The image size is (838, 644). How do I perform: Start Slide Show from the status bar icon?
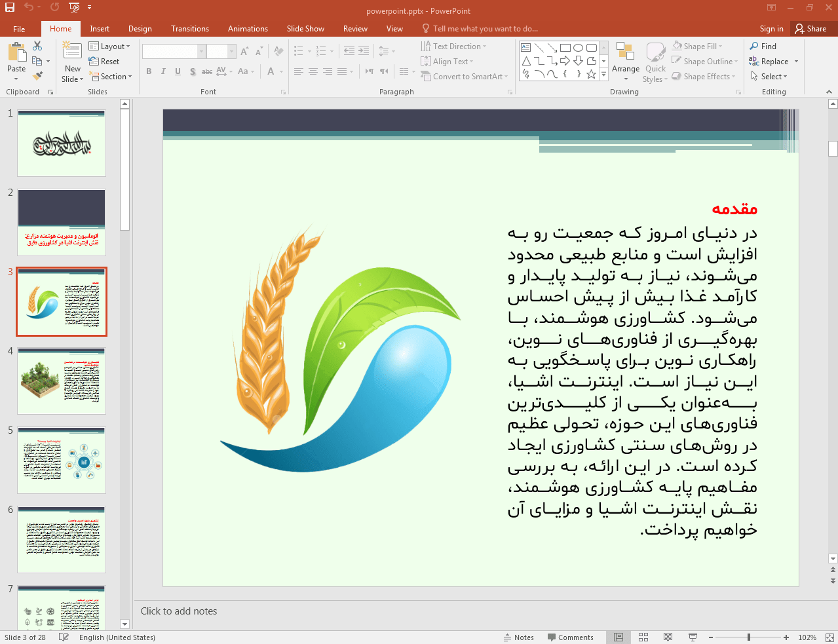[x=693, y=637]
